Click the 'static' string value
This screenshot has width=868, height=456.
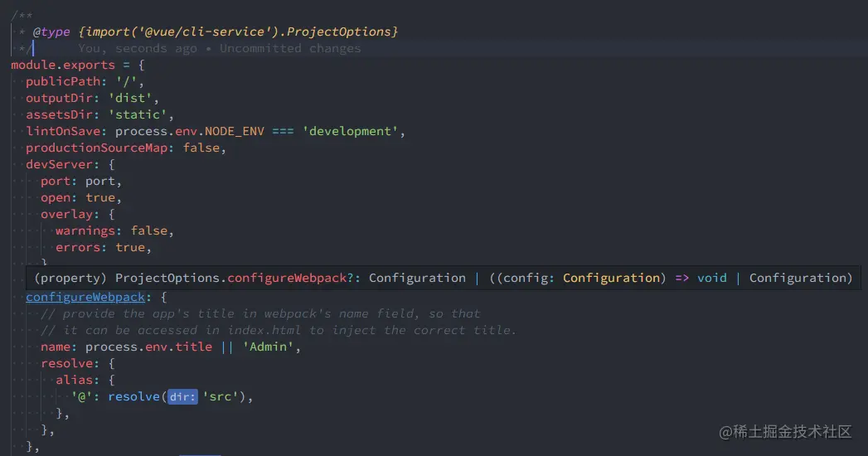pos(138,114)
